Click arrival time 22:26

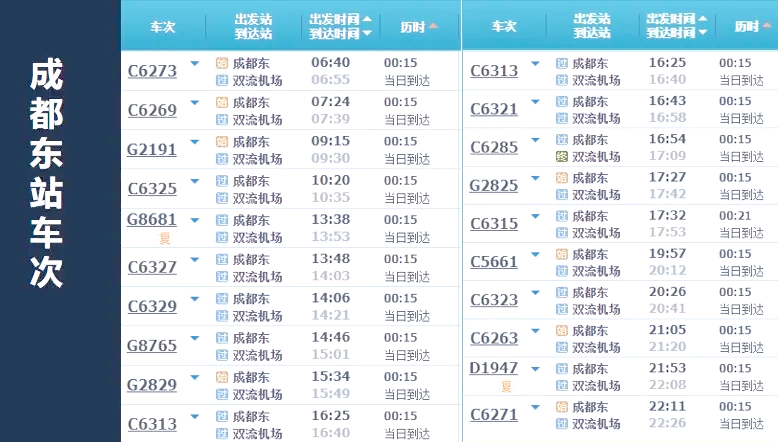(667, 423)
